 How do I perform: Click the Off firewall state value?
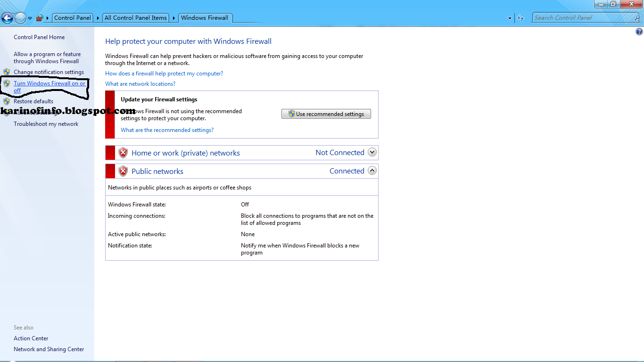pyautogui.click(x=245, y=205)
